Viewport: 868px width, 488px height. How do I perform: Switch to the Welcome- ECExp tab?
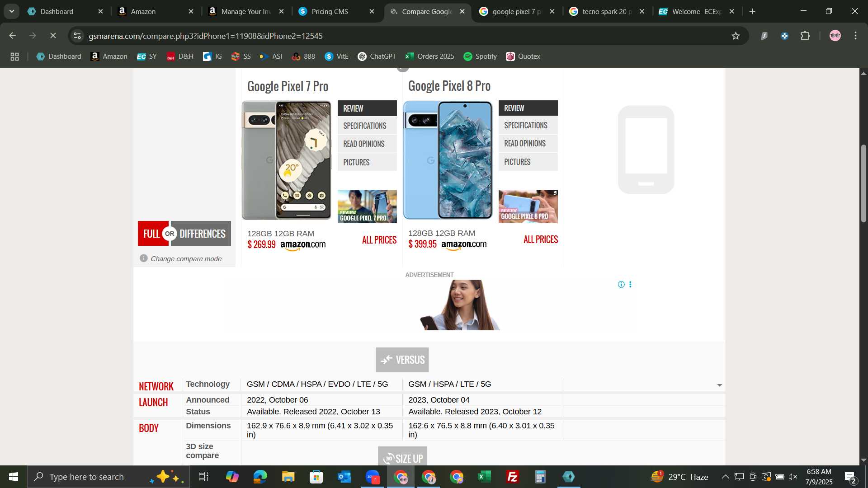(697, 11)
